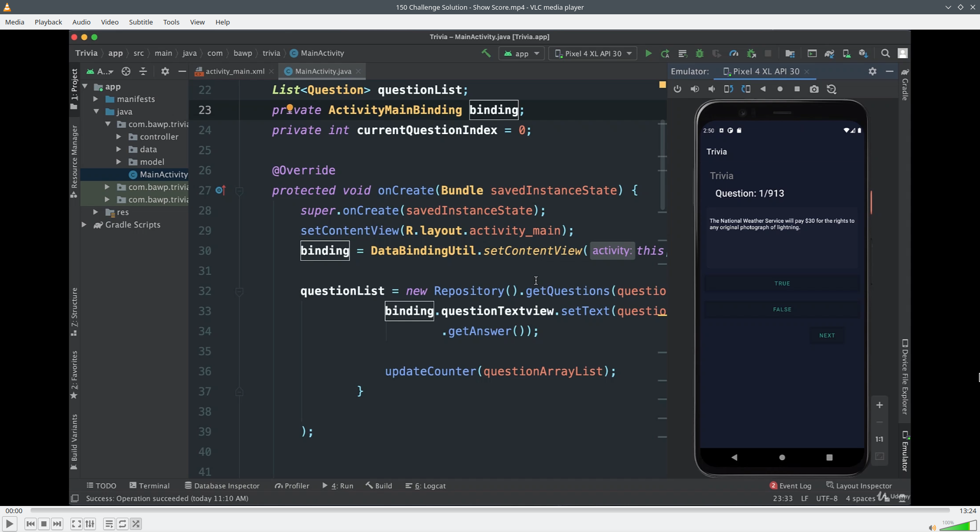980x532 pixels.
Task: Click the VLC previous media button
Action: (x=31, y=524)
